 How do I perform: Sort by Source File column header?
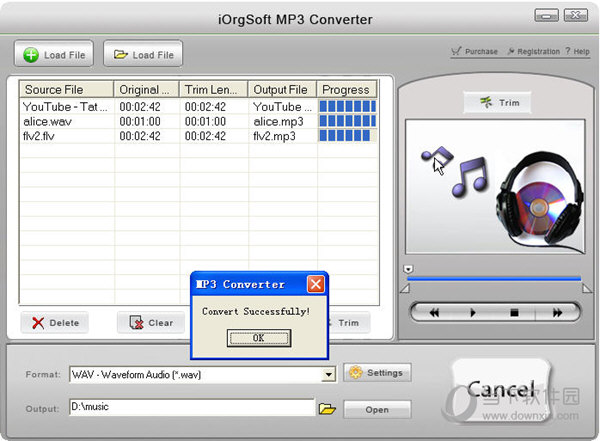[x=66, y=90]
